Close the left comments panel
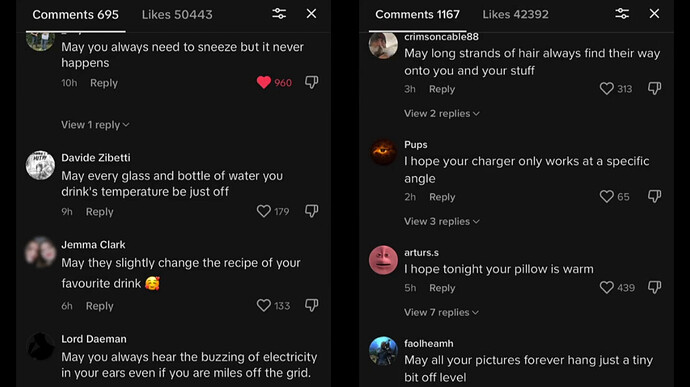This screenshot has height=387, width=690. point(311,14)
